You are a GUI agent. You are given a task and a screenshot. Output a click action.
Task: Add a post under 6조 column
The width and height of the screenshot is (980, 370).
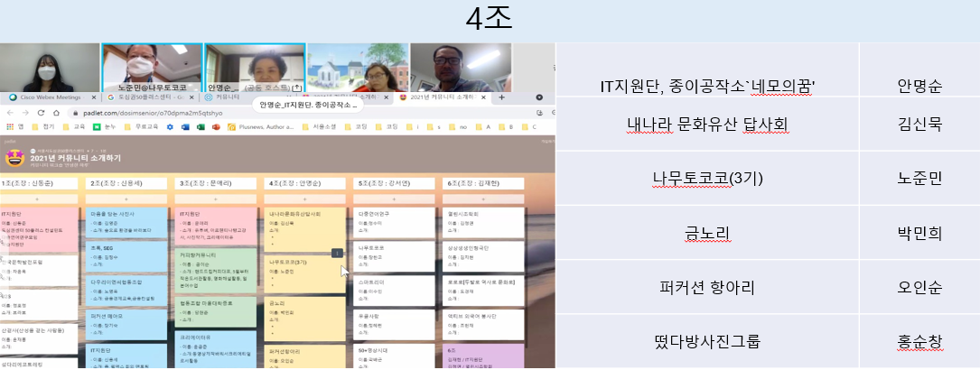(x=483, y=199)
